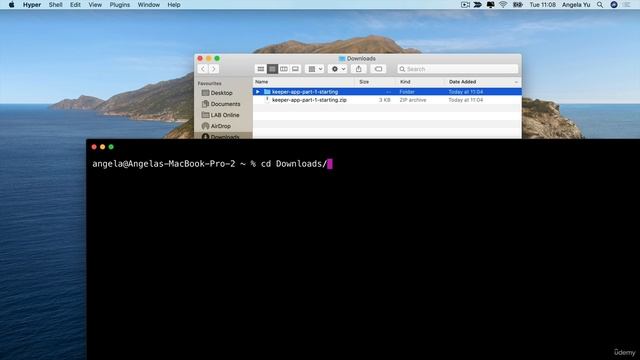Click the Angela Yu user name
640x360 pixels.
tap(576, 5)
